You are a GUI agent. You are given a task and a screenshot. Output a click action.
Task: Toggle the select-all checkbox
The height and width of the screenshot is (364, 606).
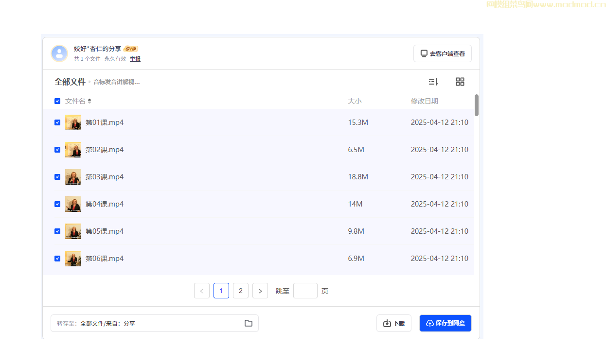57,101
